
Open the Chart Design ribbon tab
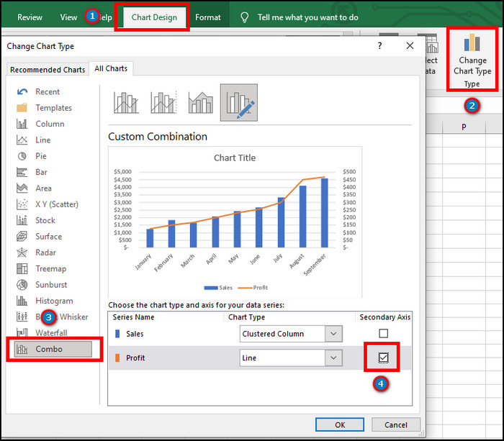tap(154, 17)
